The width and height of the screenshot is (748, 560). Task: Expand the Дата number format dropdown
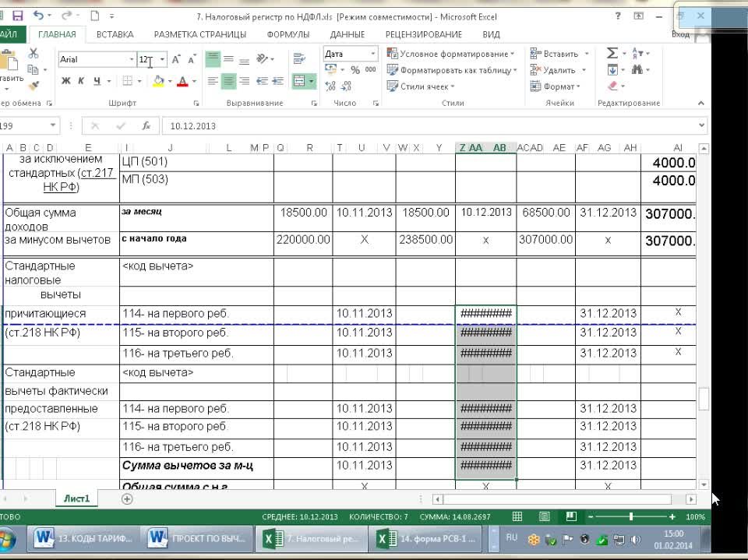coord(373,54)
